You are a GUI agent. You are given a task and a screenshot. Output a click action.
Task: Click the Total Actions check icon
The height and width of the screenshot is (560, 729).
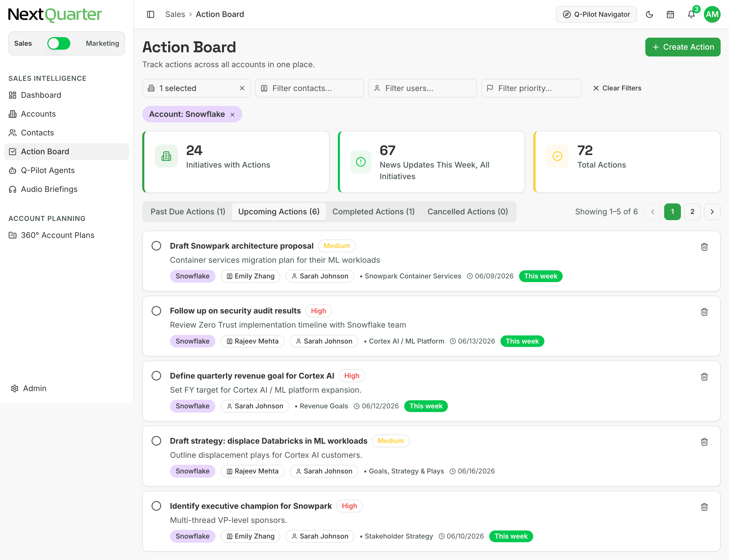point(557,156)
